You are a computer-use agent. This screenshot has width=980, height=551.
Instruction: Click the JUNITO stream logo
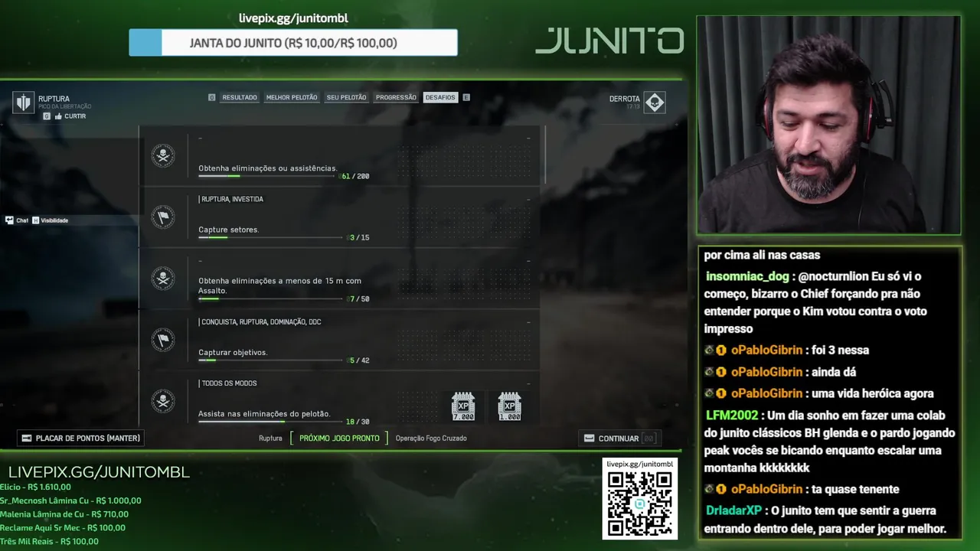[x=609, y=41]
